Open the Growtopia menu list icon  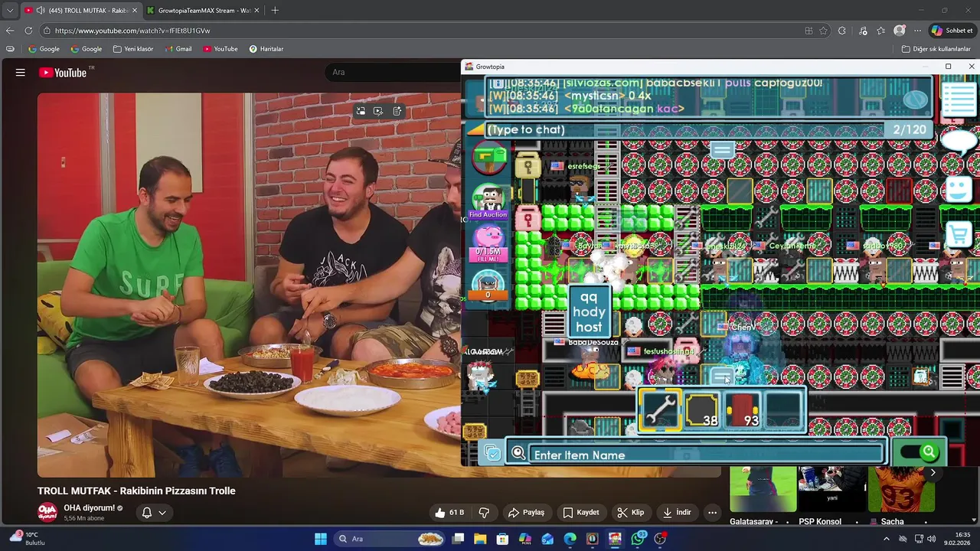(958, 99)
